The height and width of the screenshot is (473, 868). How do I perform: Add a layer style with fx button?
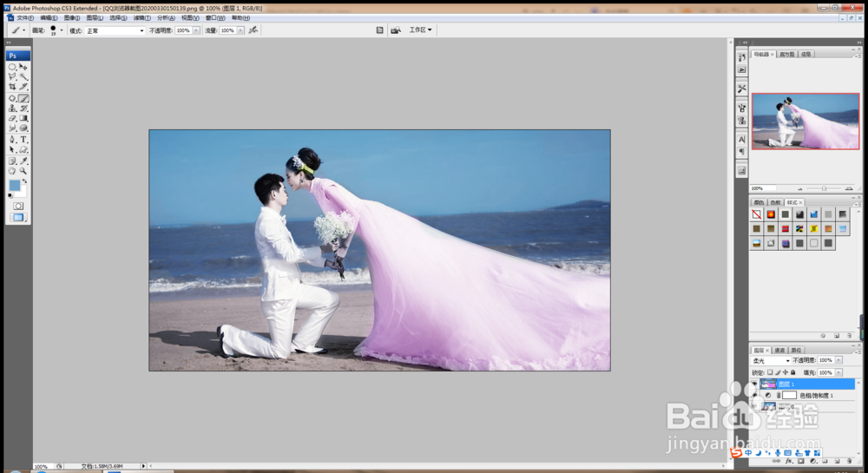[788, 461]
